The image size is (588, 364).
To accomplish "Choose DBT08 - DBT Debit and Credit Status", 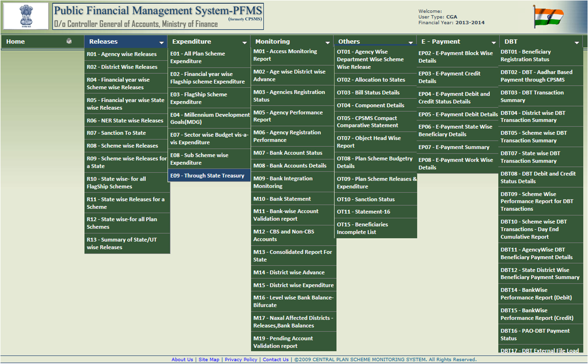I will pyautogui.click(x=541, y=178).
